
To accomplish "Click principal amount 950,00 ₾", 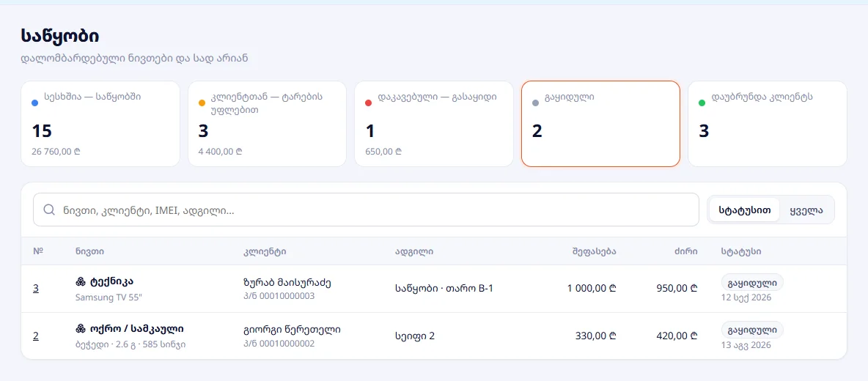I will click(x=677, y=288).
